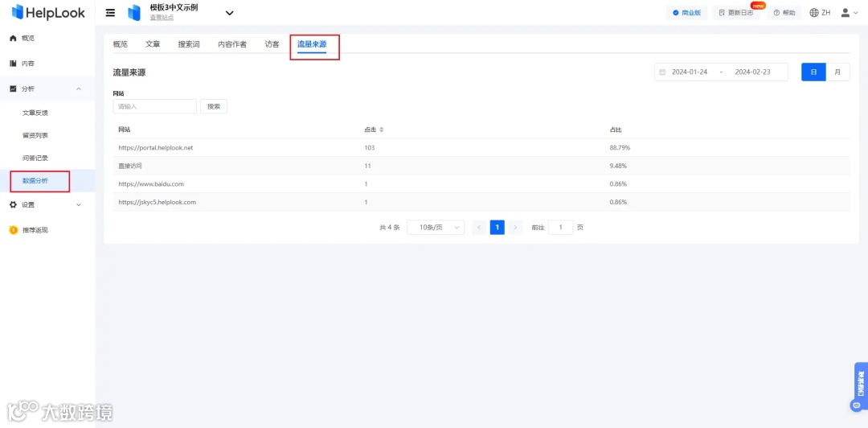The width and height of the screenshot is (868, 428).
Task: Open 内容 in the sidebar
Action: tap(28, 64)
